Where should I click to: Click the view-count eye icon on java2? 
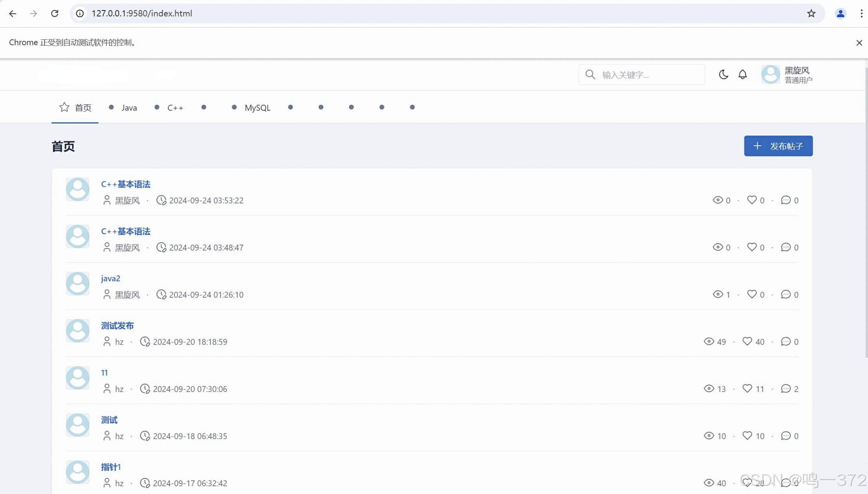tap(717, 294)
